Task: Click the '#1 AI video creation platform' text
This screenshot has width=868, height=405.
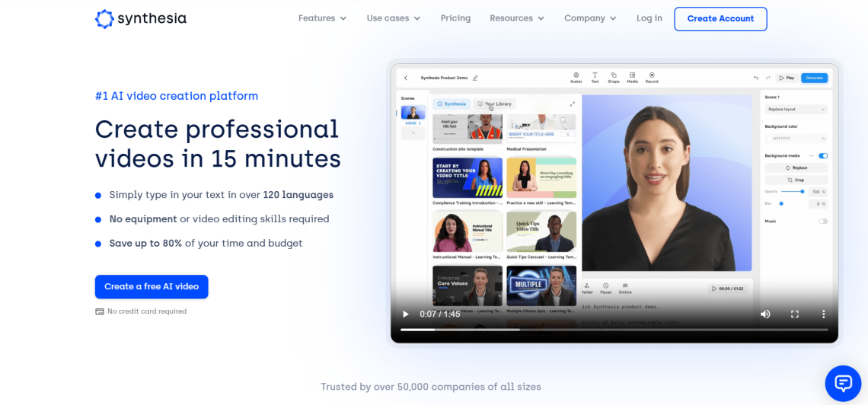Action: point(177,96)
